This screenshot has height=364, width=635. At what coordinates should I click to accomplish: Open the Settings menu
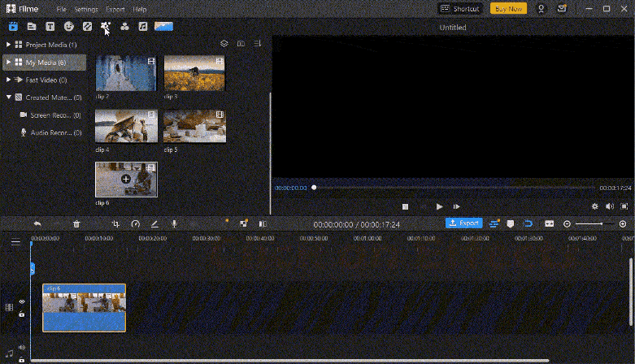point(86,9)
